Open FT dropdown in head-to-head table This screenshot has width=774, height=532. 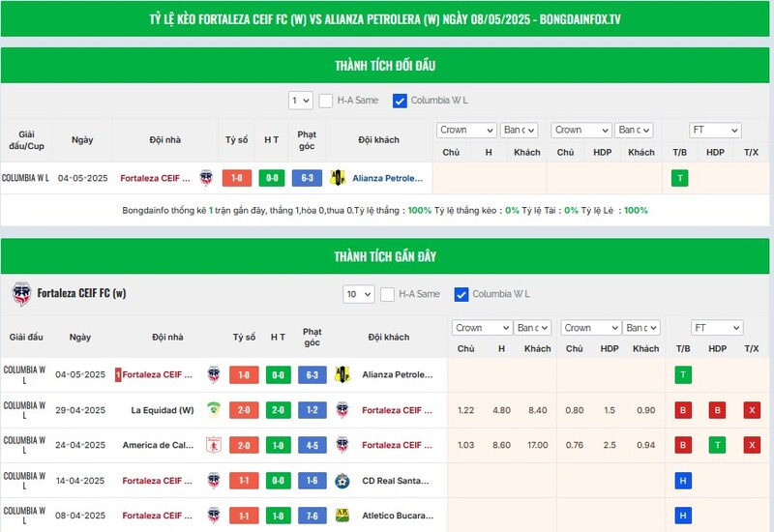[715, 130]
